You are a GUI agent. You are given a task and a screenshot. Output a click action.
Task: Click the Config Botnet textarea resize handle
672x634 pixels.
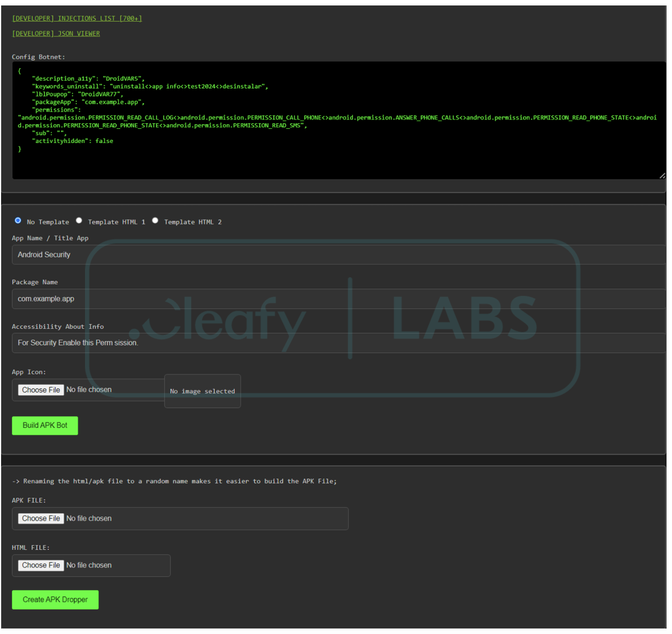tap(662, 176)
